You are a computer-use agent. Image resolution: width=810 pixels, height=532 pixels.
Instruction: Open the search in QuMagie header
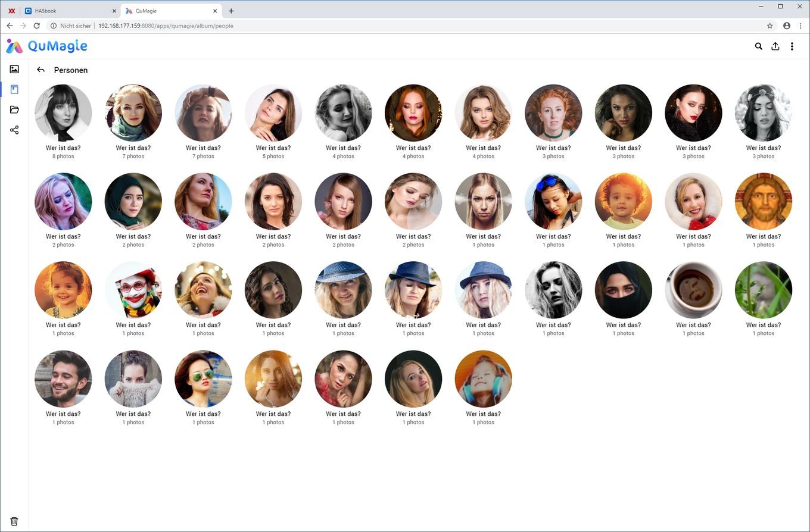point(758,46)
